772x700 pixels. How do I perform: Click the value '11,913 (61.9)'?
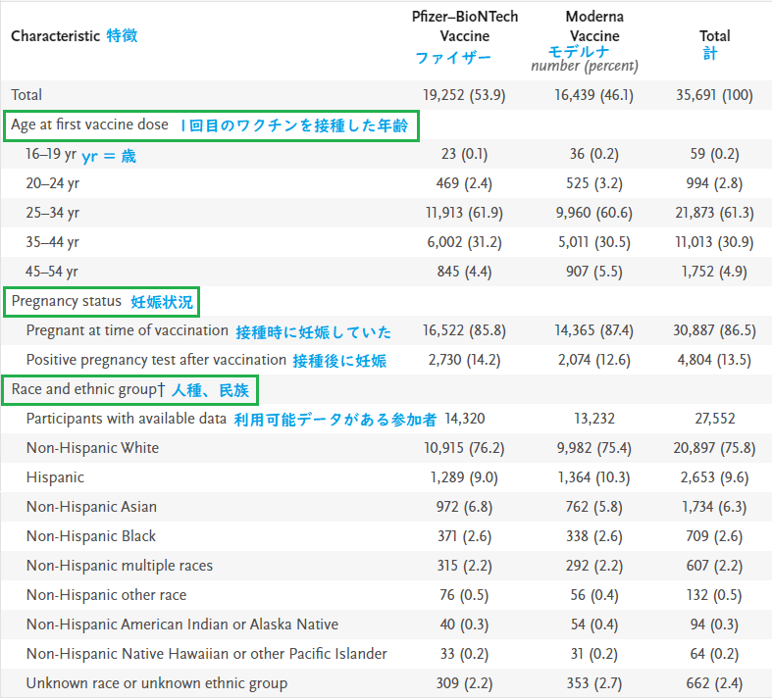(464, 213)
